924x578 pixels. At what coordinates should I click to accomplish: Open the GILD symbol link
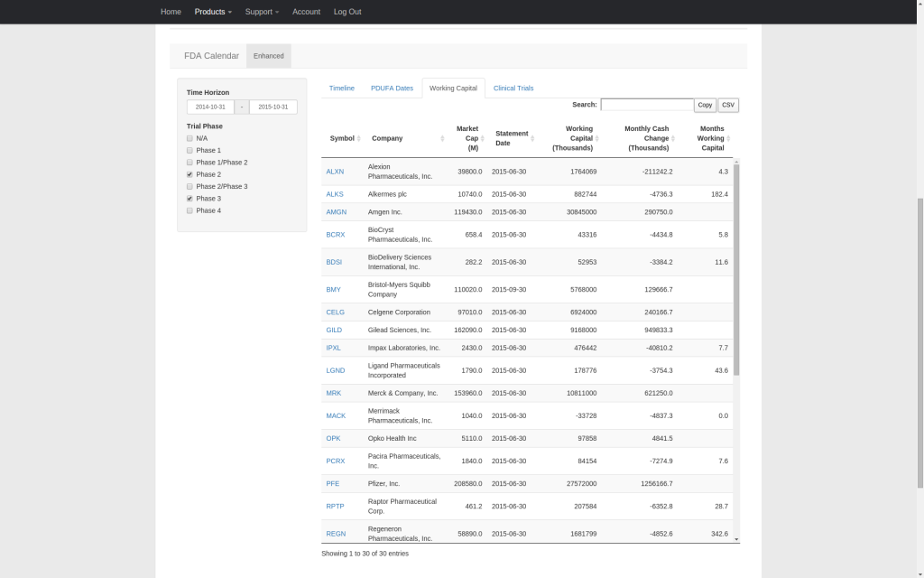point(334,331)
